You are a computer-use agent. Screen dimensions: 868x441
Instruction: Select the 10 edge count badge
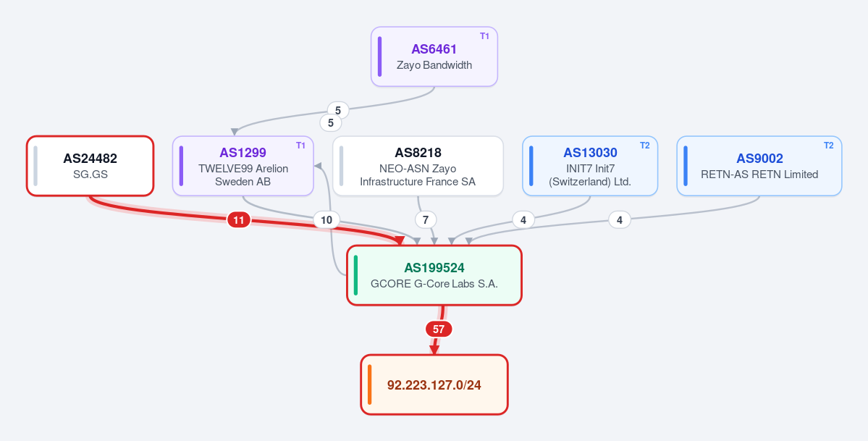click(326, 220)
